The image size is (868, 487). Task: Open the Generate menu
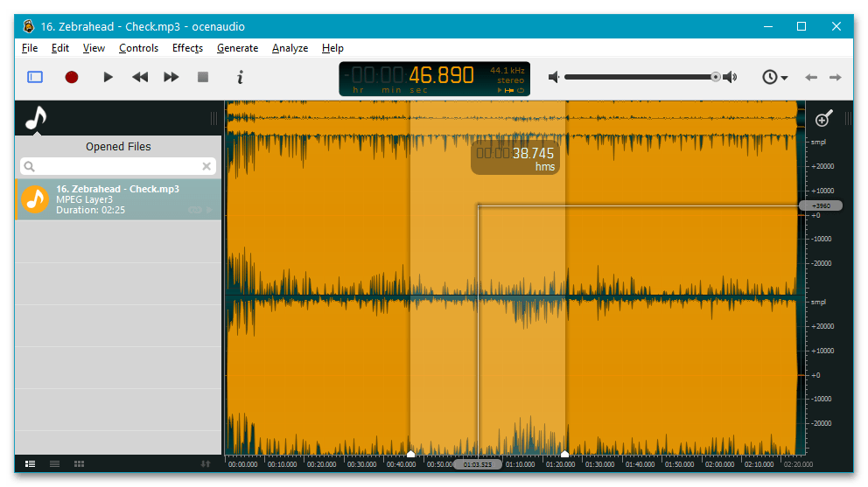click(237, 48)
